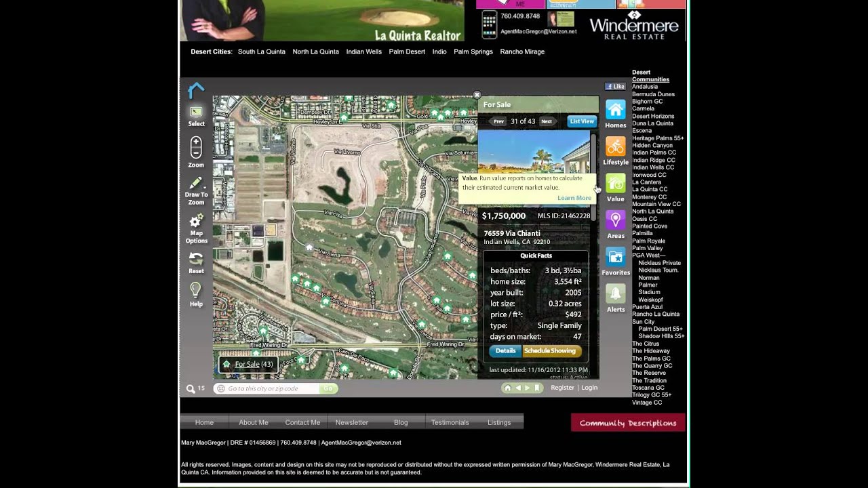This screenshot has width=868, height=488.
Task: Open listing Details
Action: point(505,351)
